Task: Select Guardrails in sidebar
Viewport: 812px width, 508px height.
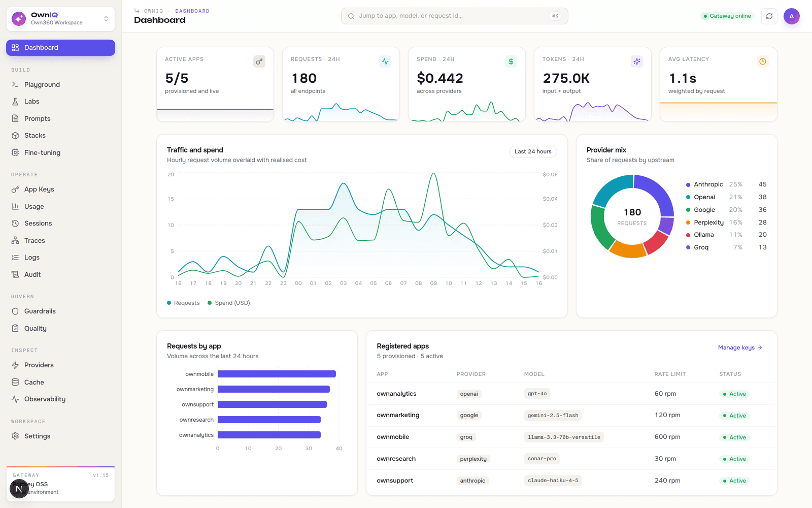Action: (x=60, y=311)
